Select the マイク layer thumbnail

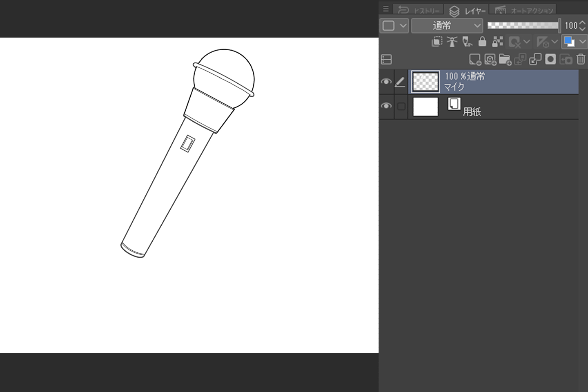425,82
